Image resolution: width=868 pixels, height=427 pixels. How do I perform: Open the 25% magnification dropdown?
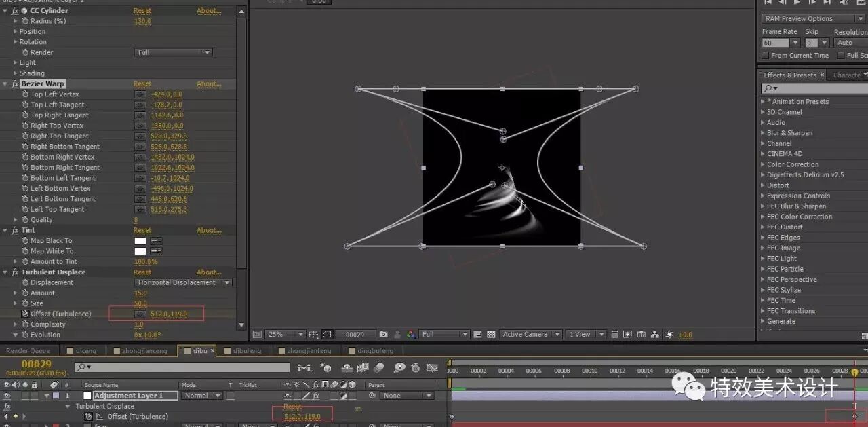284,335
